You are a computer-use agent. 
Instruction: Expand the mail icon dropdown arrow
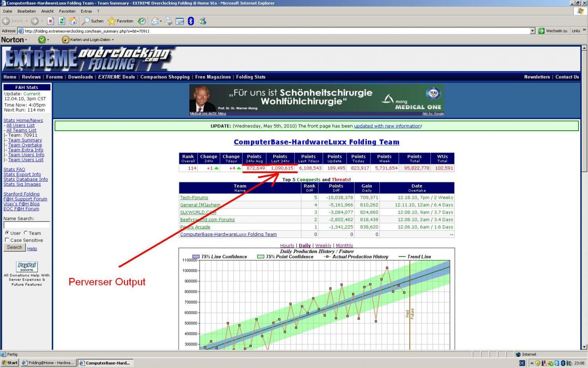161,21
